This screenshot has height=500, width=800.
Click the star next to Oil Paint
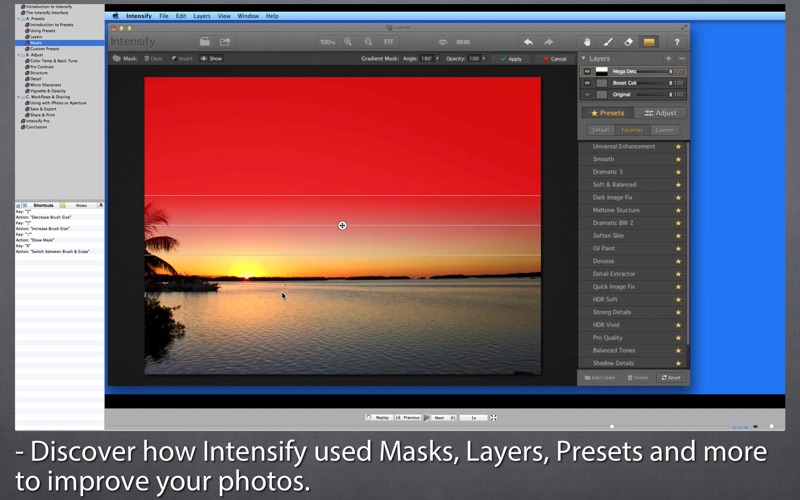tap(679, 248)
